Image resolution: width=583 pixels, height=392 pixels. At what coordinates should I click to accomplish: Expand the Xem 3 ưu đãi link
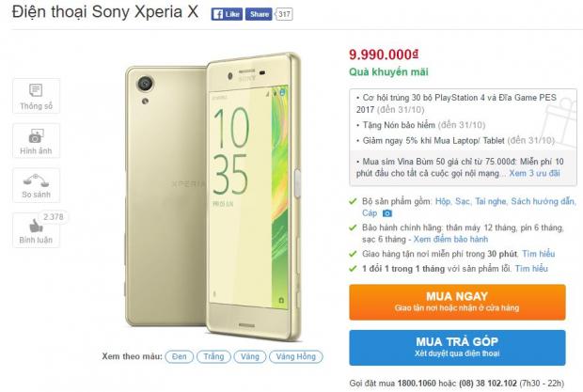tap(534, 173)
